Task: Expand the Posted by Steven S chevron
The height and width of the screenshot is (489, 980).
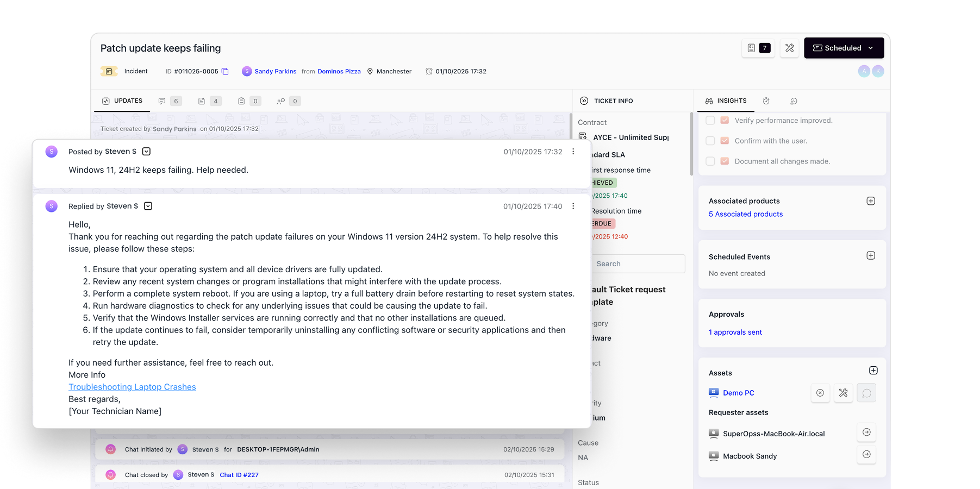Action: pos(146,152)
